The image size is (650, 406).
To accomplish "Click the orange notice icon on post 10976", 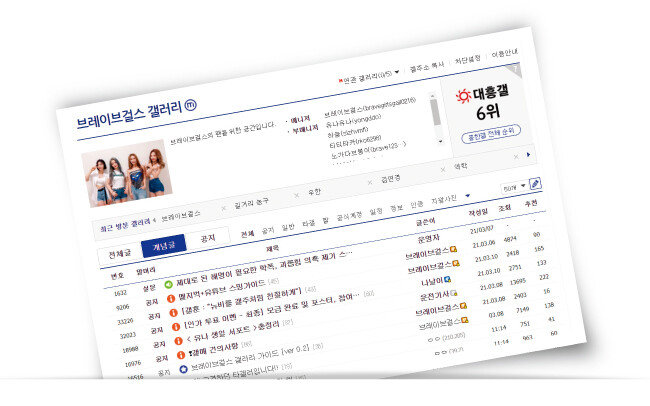I will tap(181, 355).
